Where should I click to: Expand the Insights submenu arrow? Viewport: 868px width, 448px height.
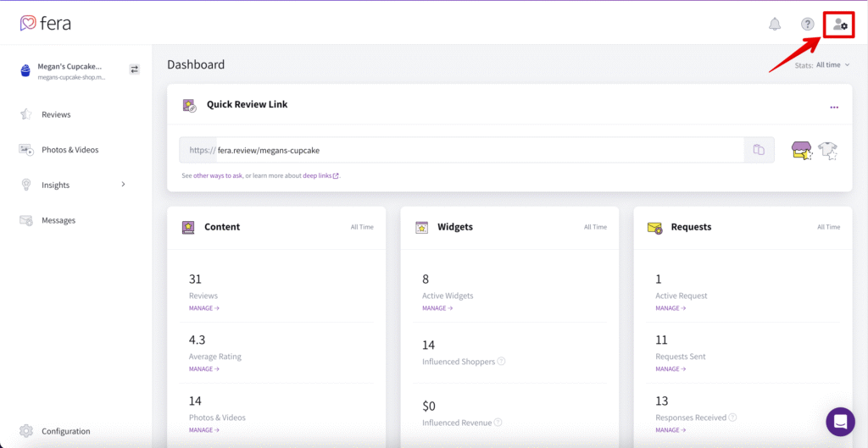123,185
